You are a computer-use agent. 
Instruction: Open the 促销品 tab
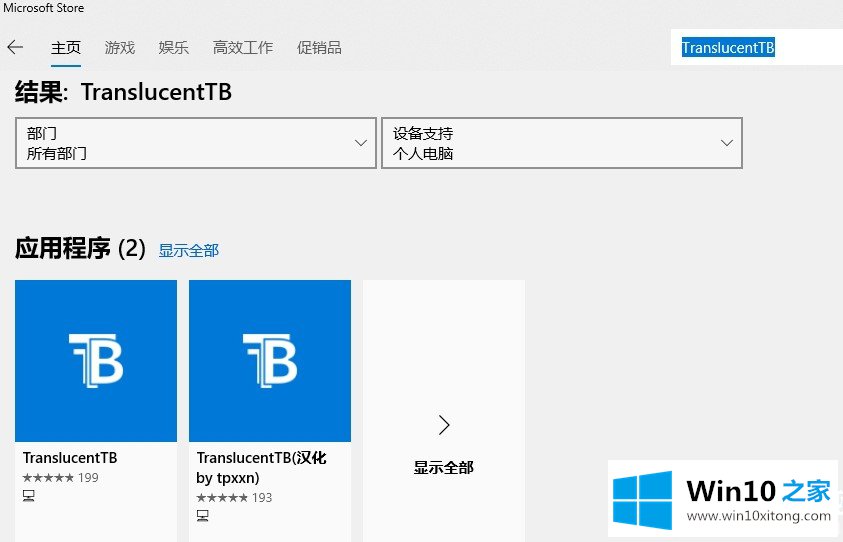point(319,48)
